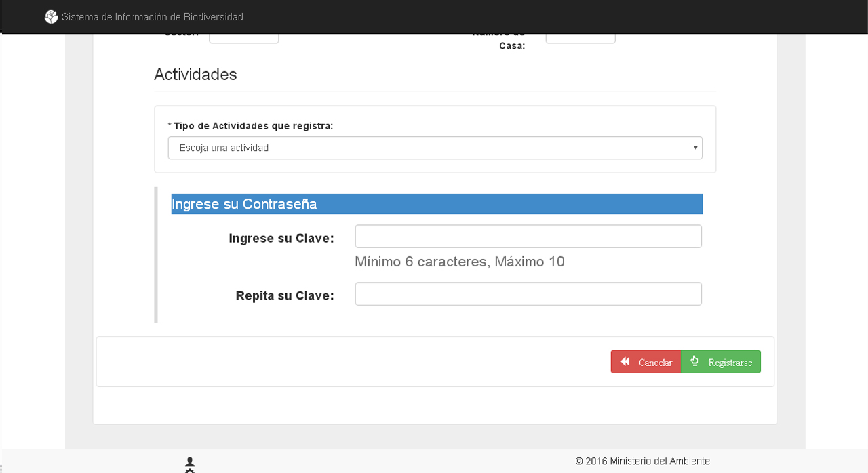Click the 'Ingrese su Clave:' label
Image resolution: width=868 pixels, height=473 pixels.
coord(281,239)
